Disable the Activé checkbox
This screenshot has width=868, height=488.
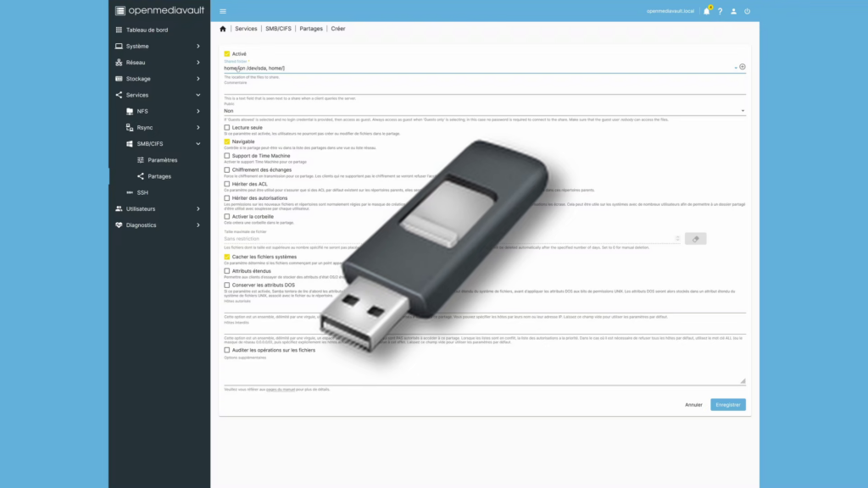(x=227, y=53)
